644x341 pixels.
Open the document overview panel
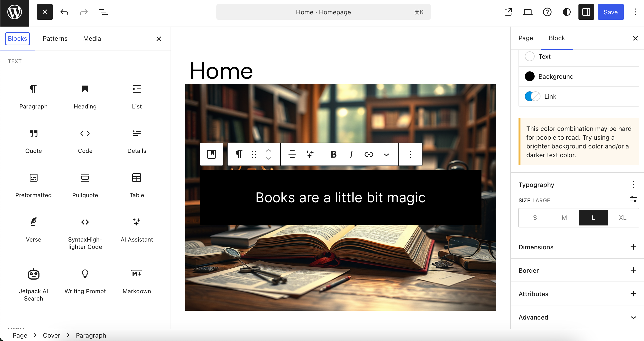[x=104, y=12]
